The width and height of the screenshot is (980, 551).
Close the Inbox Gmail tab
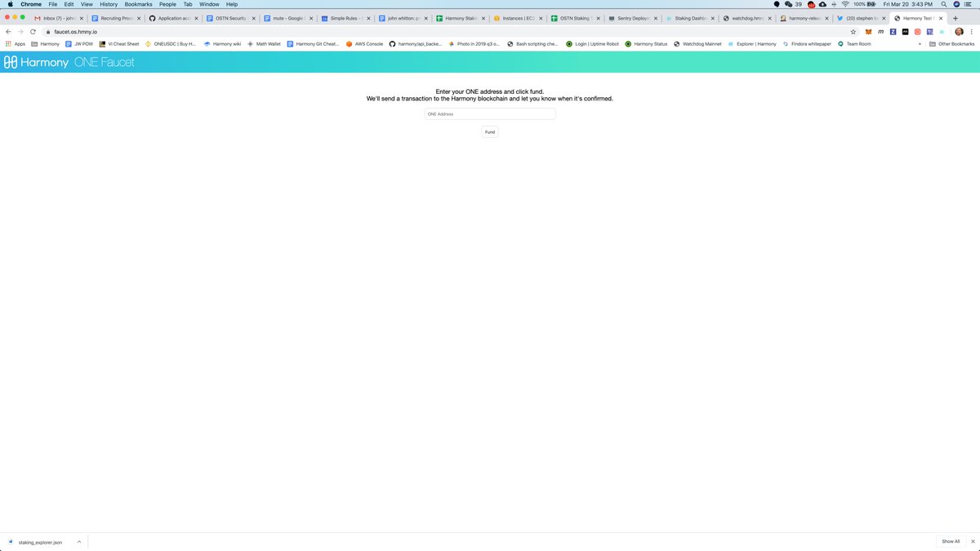(82, 18)
